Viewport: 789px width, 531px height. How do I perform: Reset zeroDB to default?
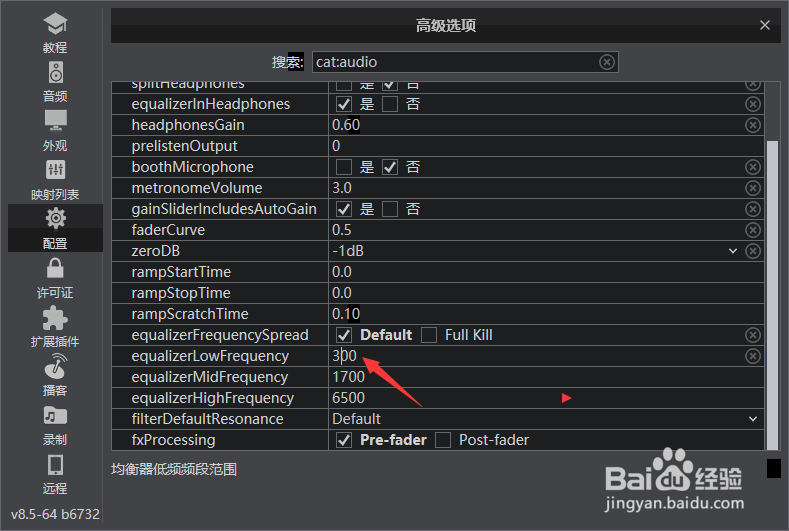(753, 251)
